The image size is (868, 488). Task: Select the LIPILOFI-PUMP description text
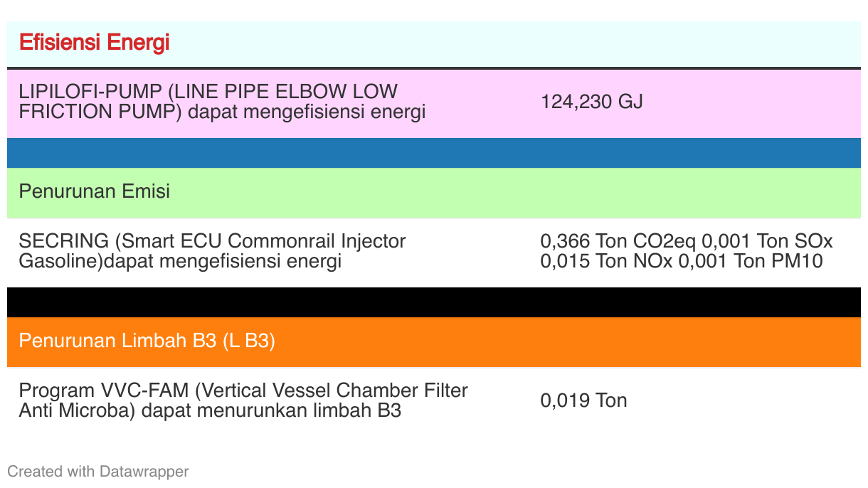pyautogui.click(x=222, y=102)
